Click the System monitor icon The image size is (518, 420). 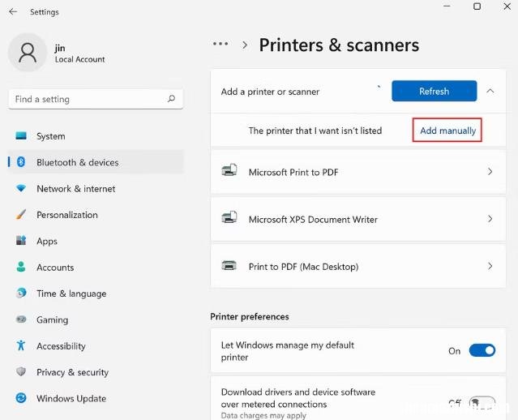(21, 135)
